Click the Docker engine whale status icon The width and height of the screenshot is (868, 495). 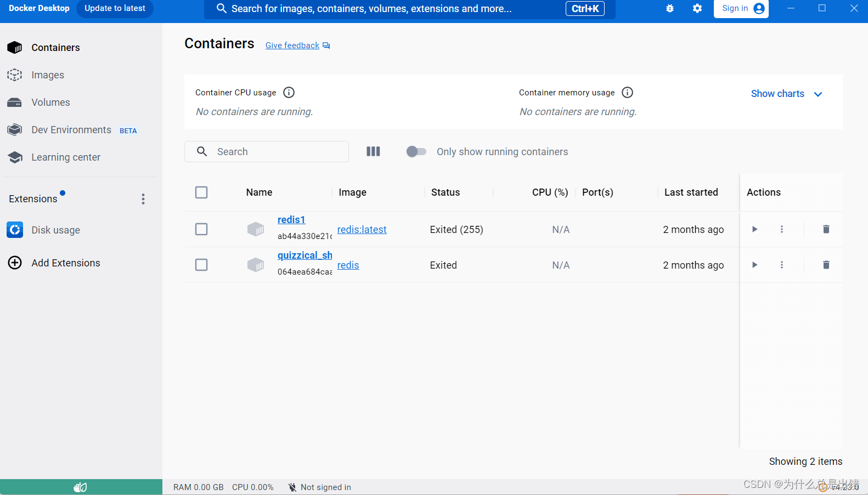(80, 487)
